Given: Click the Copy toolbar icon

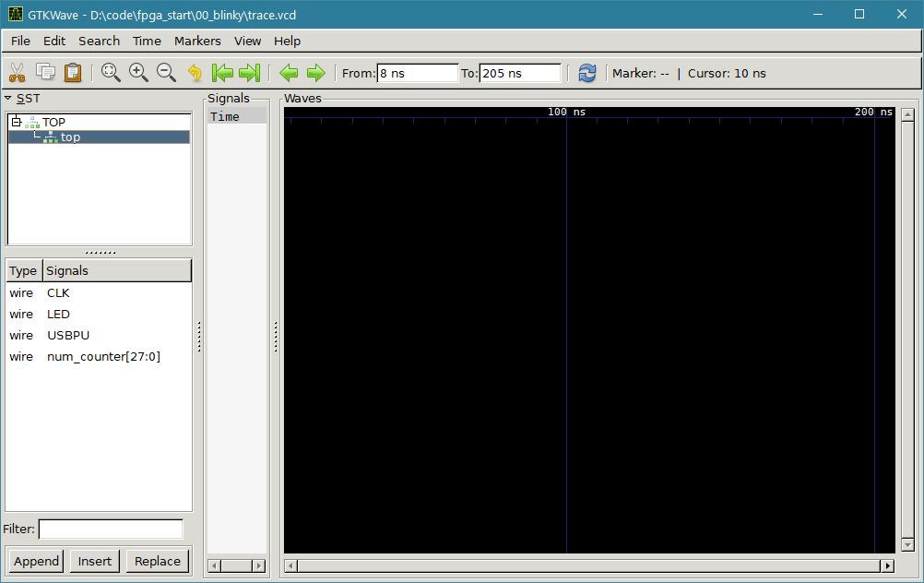Looking at the screenshot, I should (x=45, y=73).
